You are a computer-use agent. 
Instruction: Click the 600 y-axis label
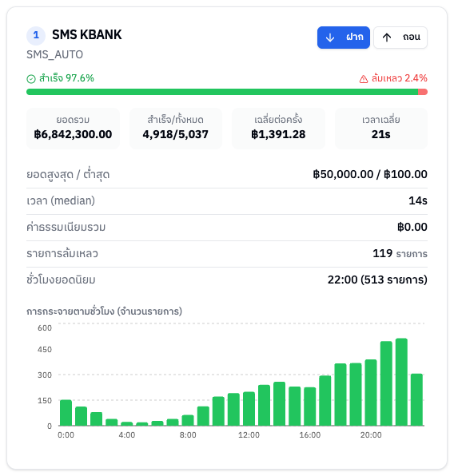pyautogui.click(x=45, y=328)
